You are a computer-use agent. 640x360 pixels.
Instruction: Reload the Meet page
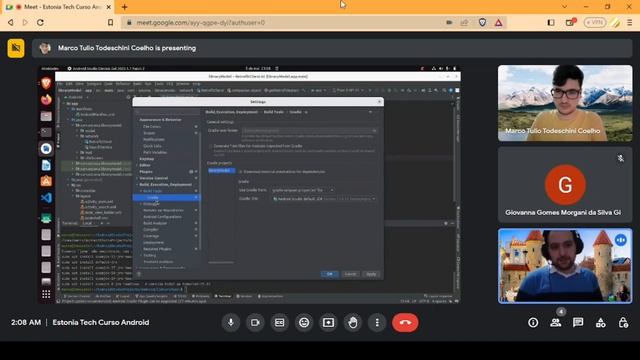click(40, 22)
